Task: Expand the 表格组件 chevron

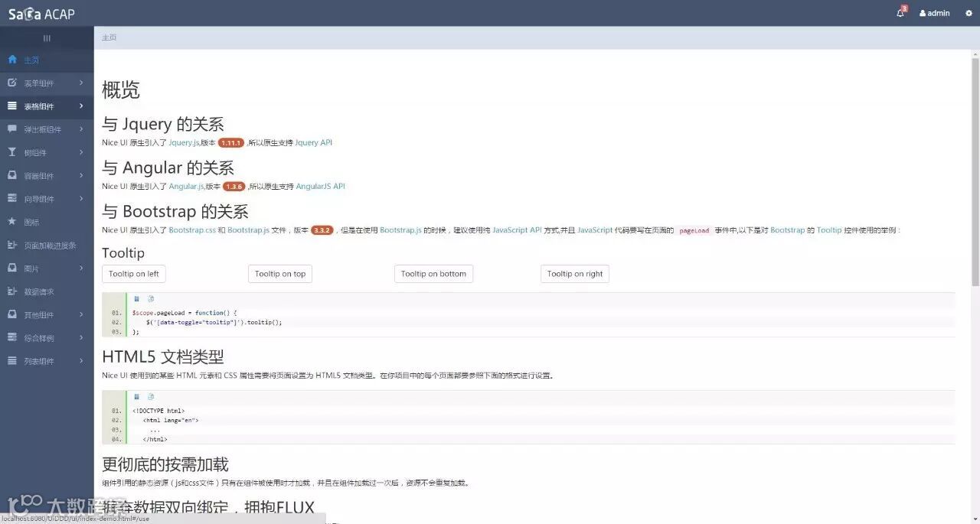Action: click(81, 106)
